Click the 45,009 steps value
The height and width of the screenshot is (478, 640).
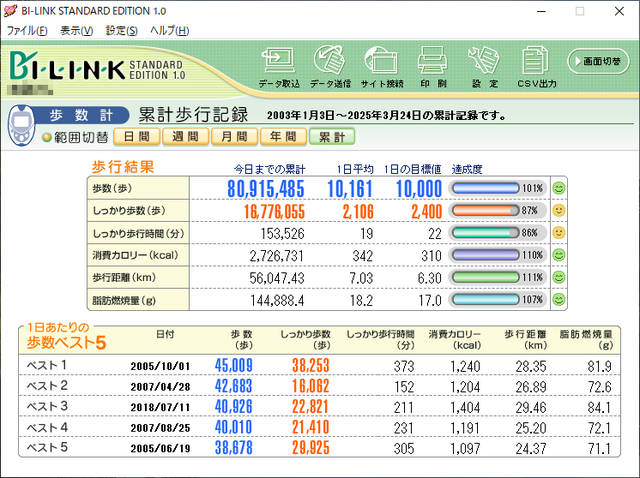[x=234, y=365]
